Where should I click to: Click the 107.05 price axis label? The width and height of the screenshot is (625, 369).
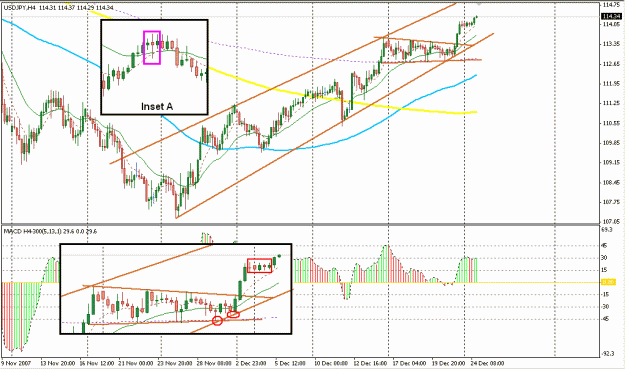(x=611, y=222)
